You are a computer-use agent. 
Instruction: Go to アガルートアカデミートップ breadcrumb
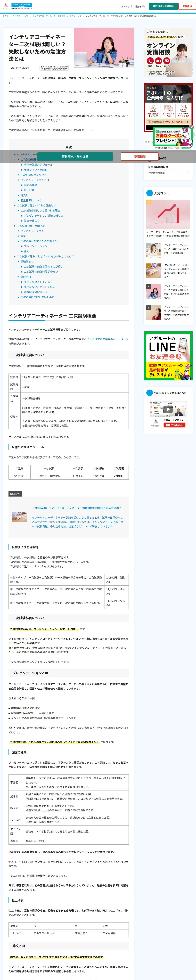click(15, 16)
